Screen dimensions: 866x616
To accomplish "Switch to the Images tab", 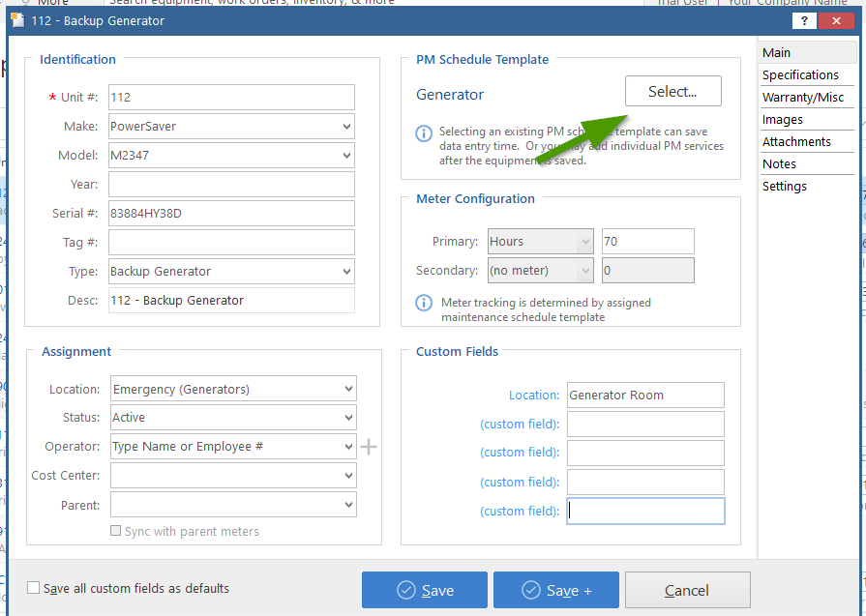I will (807, 119).
